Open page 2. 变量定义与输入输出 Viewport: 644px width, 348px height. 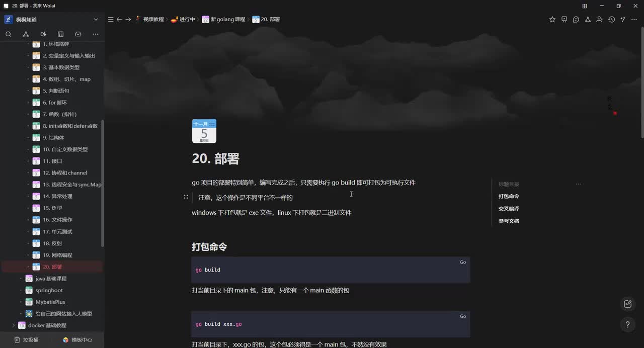(69, 56)
